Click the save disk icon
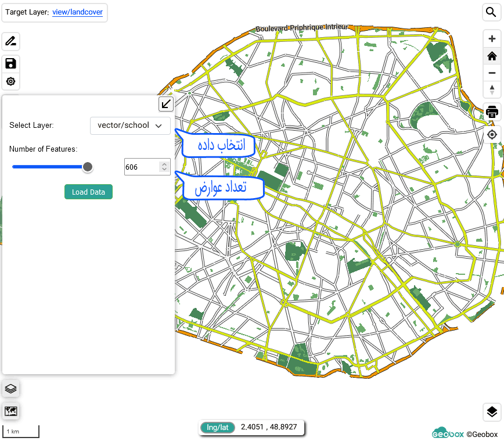Viewport: 504px width, 441px height. coord(10,63)
